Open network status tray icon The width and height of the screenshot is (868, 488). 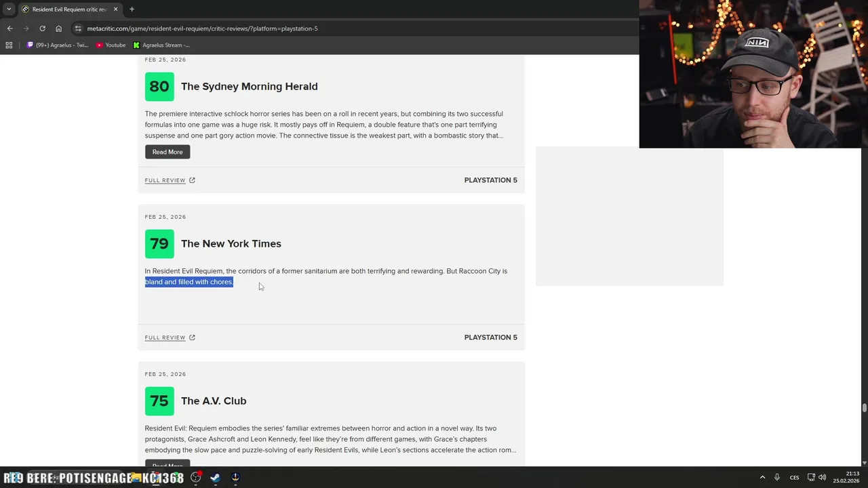coord(811,477)
